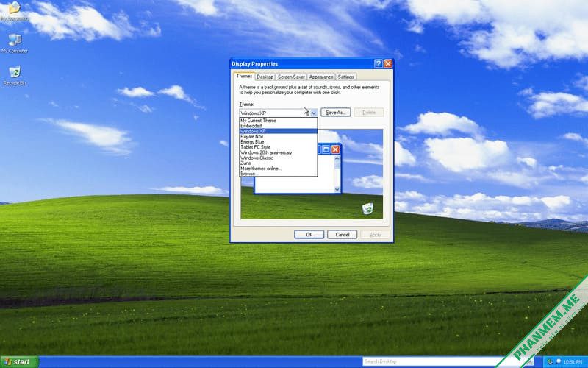Viewport: 588px width, 368px height.
Task: Click the first system tray icon
Action: point(550,361)
